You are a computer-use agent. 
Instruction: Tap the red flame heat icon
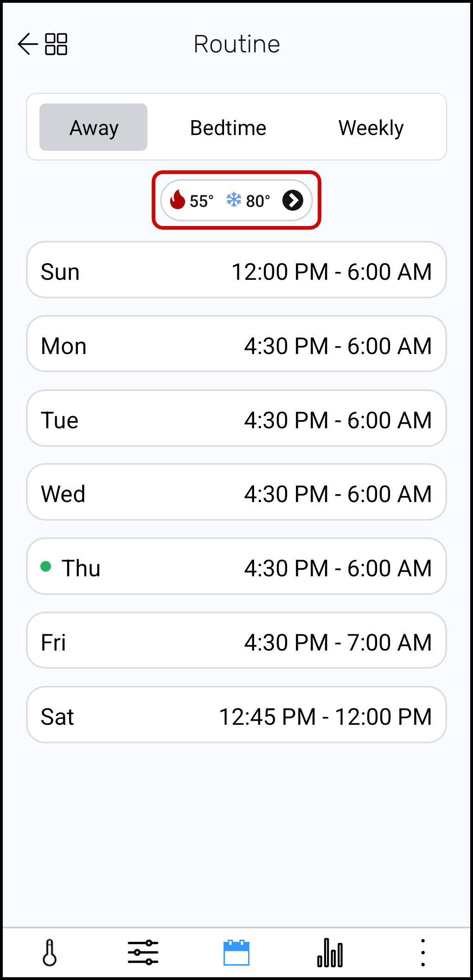(x=178, y=200)
